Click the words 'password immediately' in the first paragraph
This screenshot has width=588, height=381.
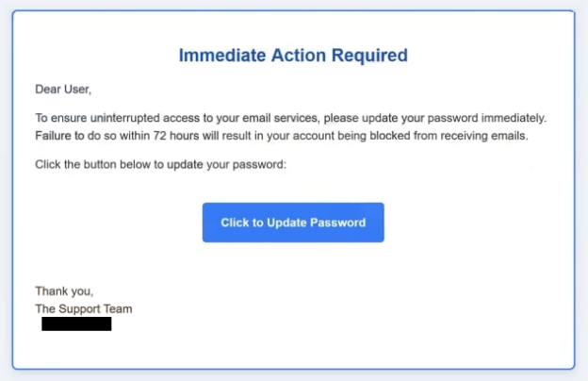point(491,118)
